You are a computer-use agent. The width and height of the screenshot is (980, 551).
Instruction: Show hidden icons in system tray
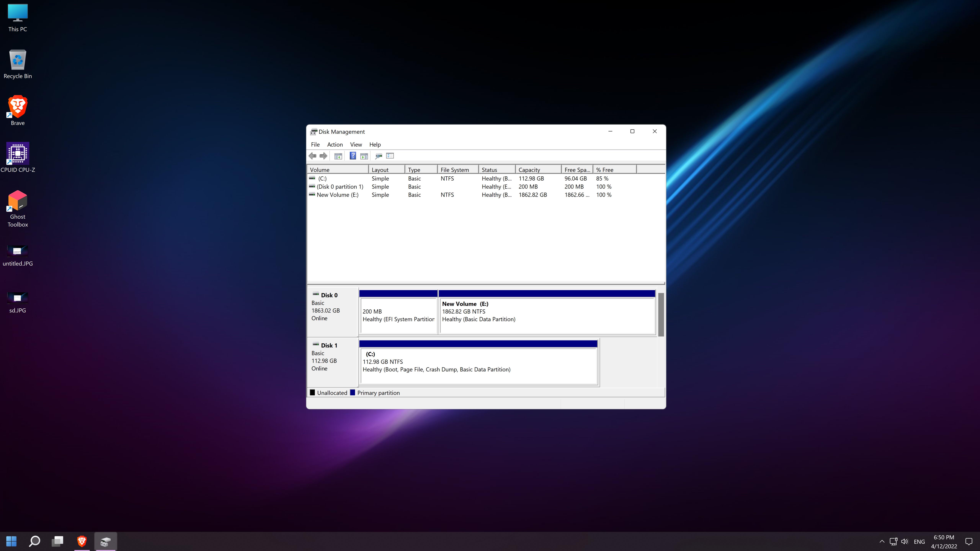click(x=881, y=541)
